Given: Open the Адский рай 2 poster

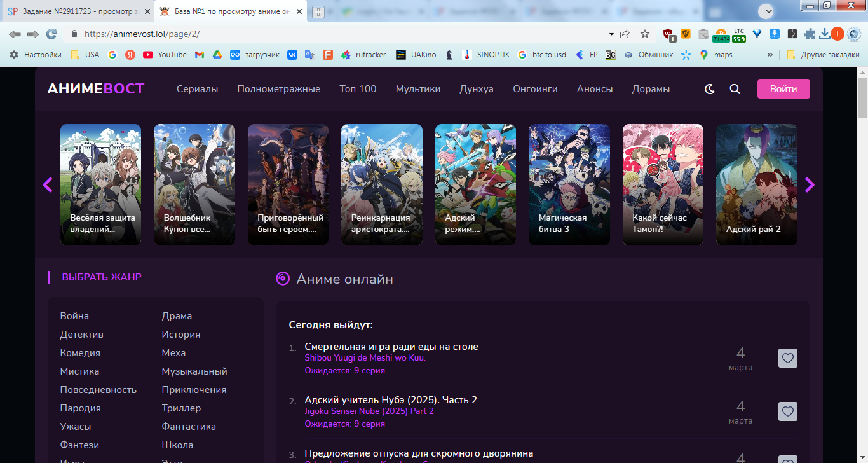Looking at the screenshot, I should [x=757, y=184].
